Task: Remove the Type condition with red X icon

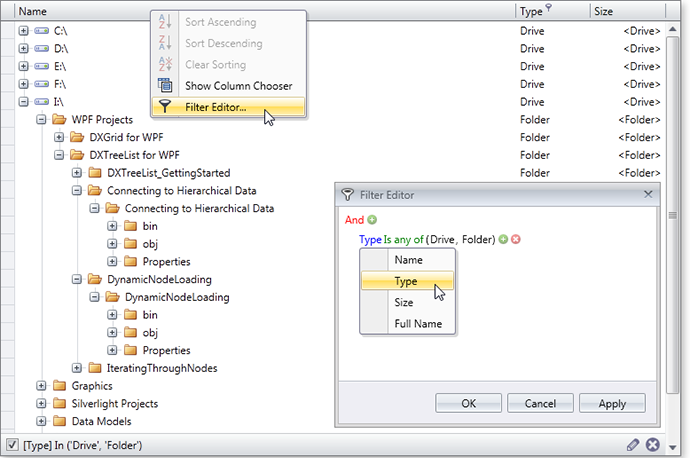Action: 516,240
